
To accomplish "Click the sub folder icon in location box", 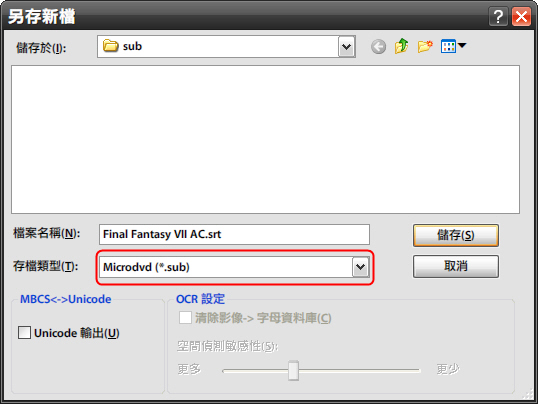I will (x=110, y=46).
